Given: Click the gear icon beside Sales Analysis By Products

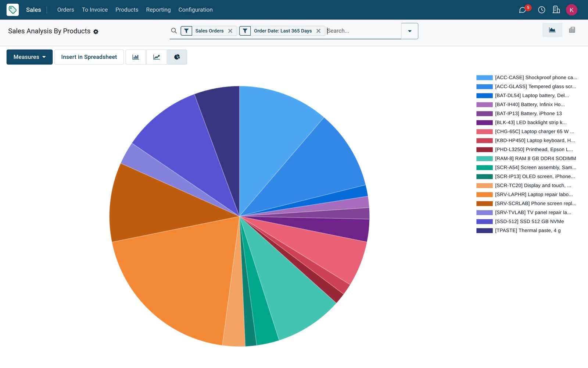Looking at the screenshot, I should [x=96, y=32].
